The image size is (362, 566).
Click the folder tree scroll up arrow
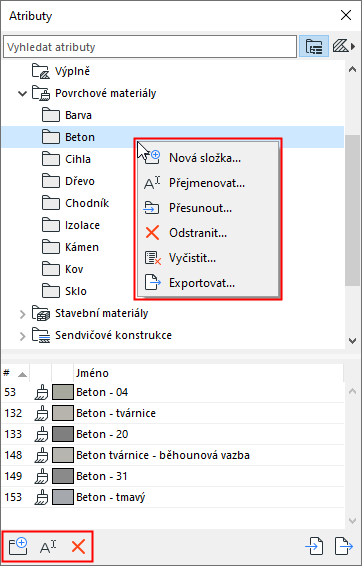point(352,70)
